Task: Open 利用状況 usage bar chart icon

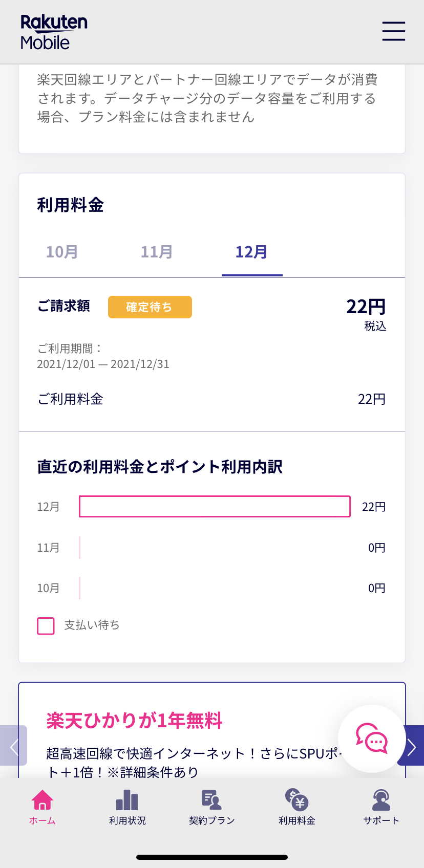Action: [x=127, y=807]
